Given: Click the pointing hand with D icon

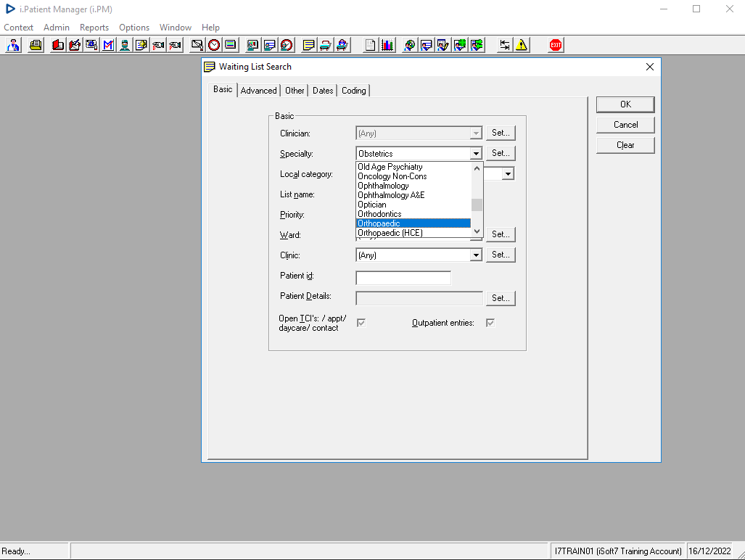Looking at the screenshot, I should pos(158,45).
